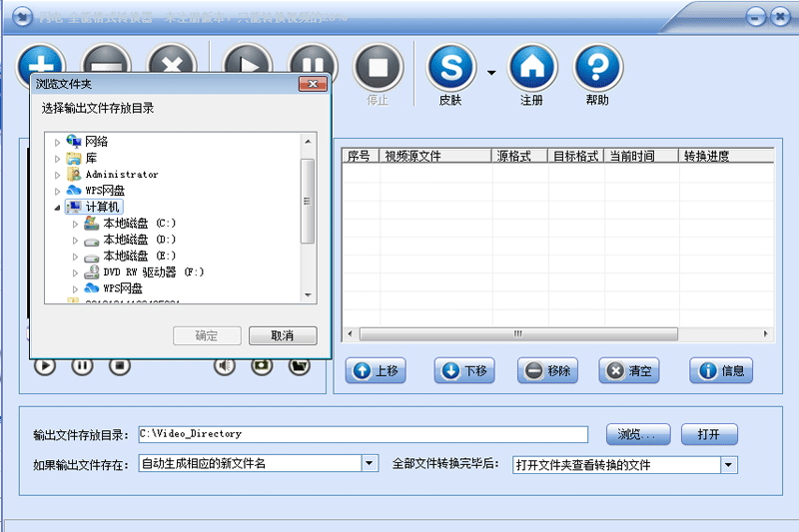Click folder tree scroll down arrow
The image size is (799, 532).
[x=308, y=294]
